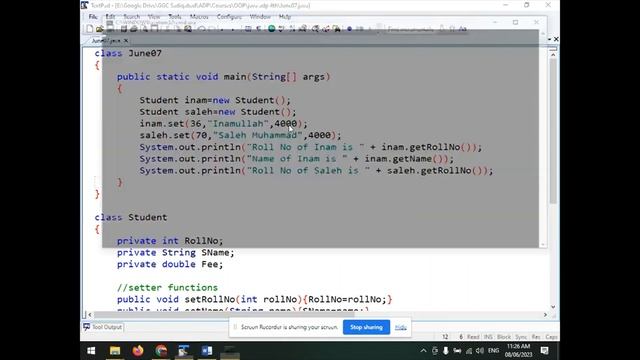Open the File menu

click(x=93, y=17)
